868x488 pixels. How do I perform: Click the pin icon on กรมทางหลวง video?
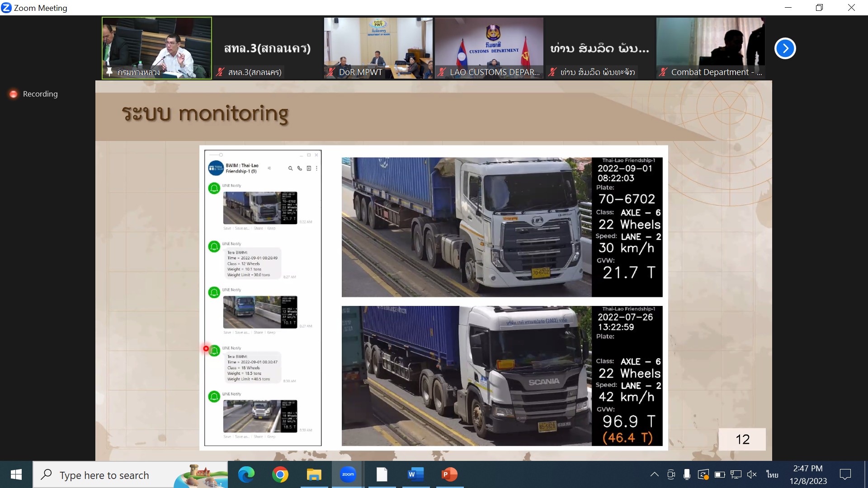(x=109, y=72)
